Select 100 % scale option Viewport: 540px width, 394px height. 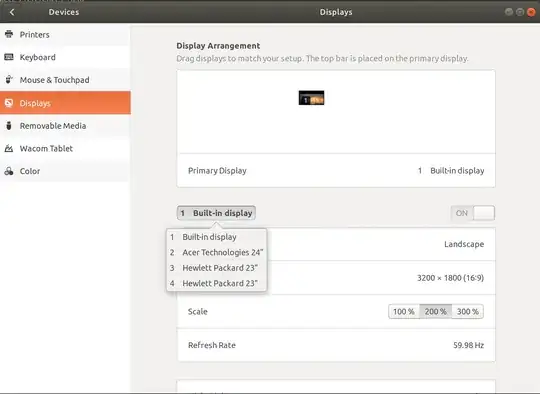[404, 311]
